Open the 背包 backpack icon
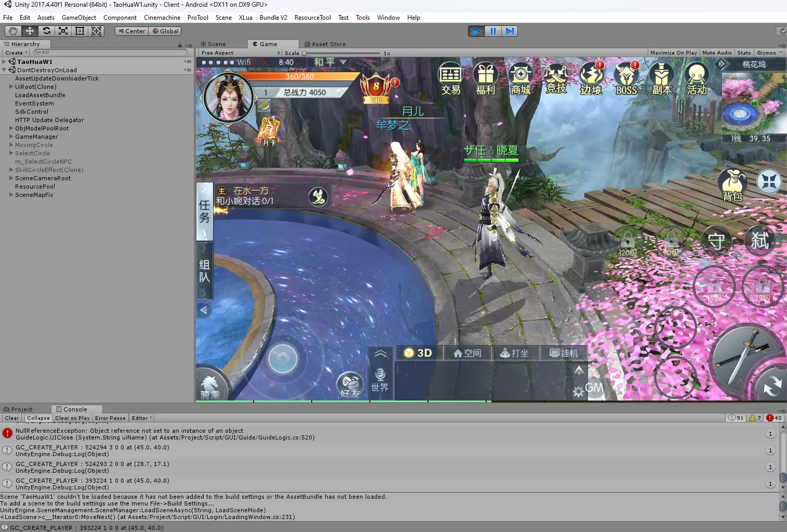Viewport: 787px width, 532px height. [732, 185]
